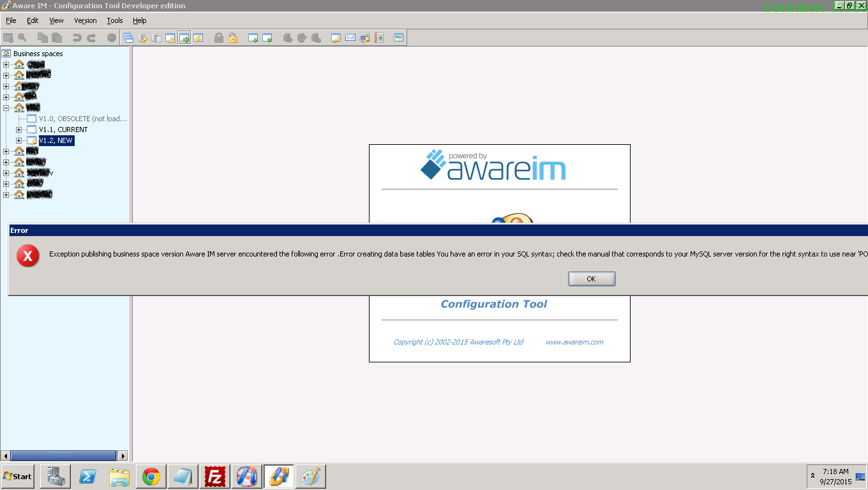Click the undo arrow toolbar icon
Viewport: 868px width, 490px height.
pyautogui.click(x=77, y=38)
